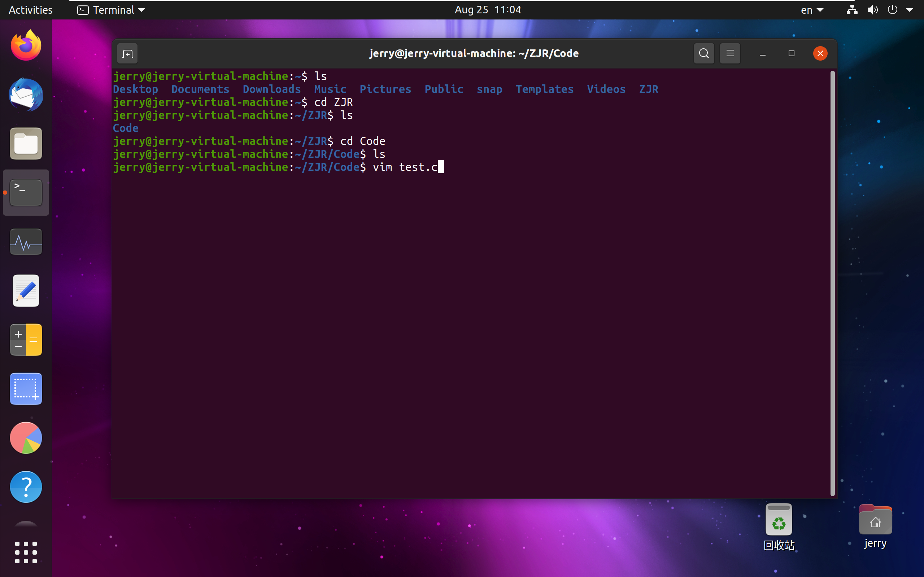Viewport: 924px width, 577px height.
Task: Launch the Text Editor from dock
Action: point(26,291)
